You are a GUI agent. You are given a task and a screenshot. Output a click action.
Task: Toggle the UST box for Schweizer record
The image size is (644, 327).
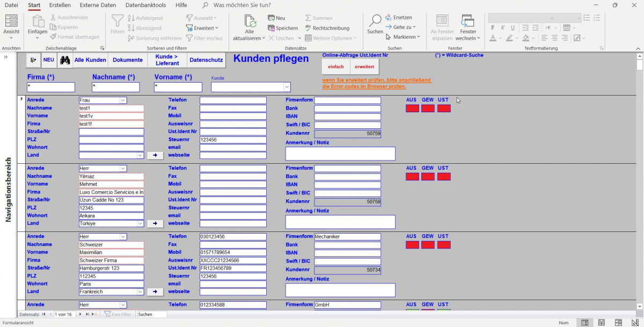(444, 245)
